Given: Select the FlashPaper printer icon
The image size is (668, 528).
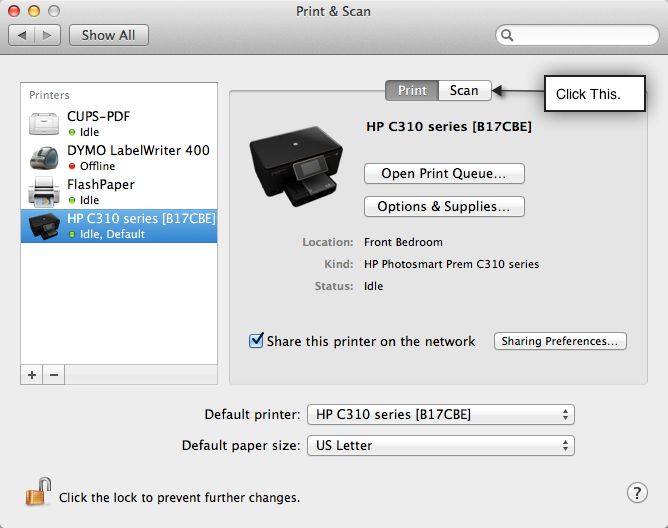Looking at the screenshot, I should pos(44,192).
